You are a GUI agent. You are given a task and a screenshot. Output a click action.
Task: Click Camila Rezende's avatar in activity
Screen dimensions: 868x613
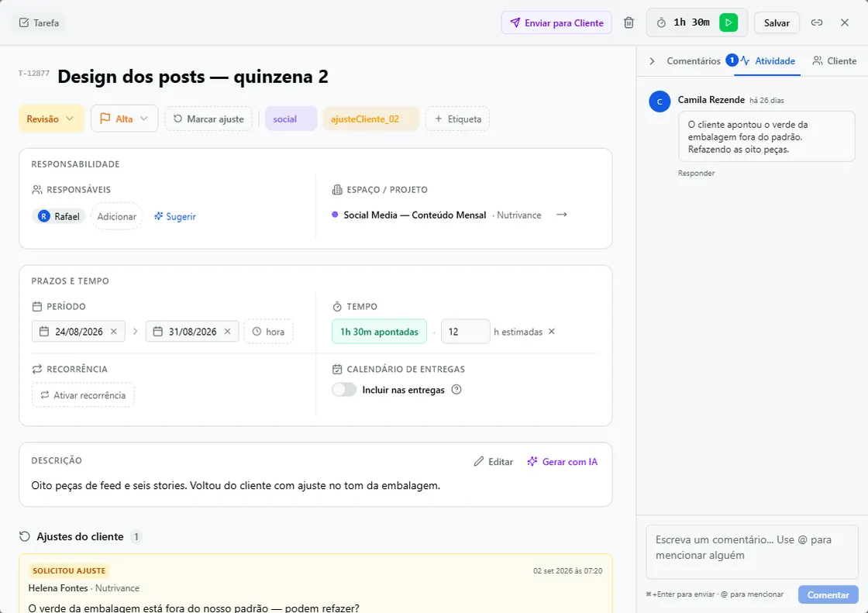point(660,102)
